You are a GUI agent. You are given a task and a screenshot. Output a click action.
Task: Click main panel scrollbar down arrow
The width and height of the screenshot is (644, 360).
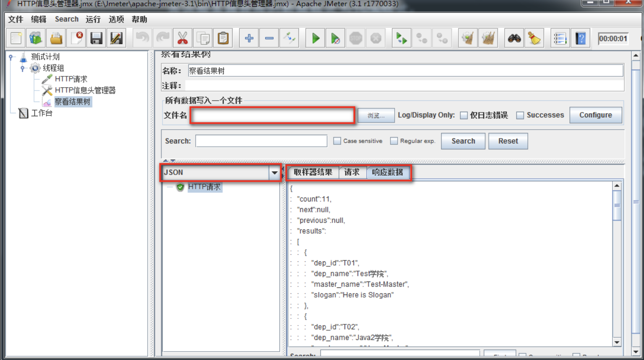coord(636,352)
